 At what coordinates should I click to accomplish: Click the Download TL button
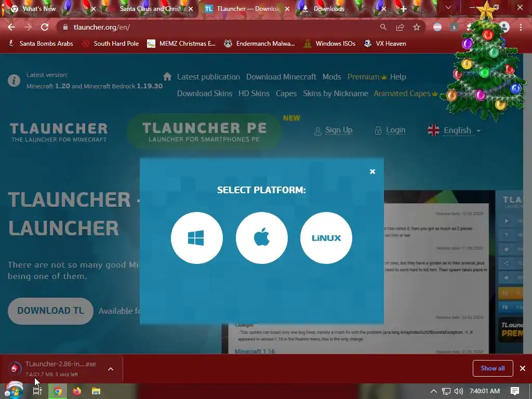click(x=50, y=311)
